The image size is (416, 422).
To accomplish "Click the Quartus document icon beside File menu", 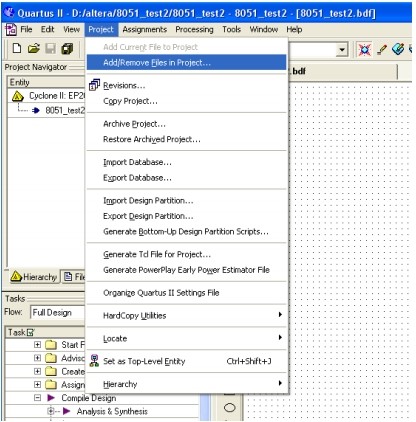I will click(11, 30).
